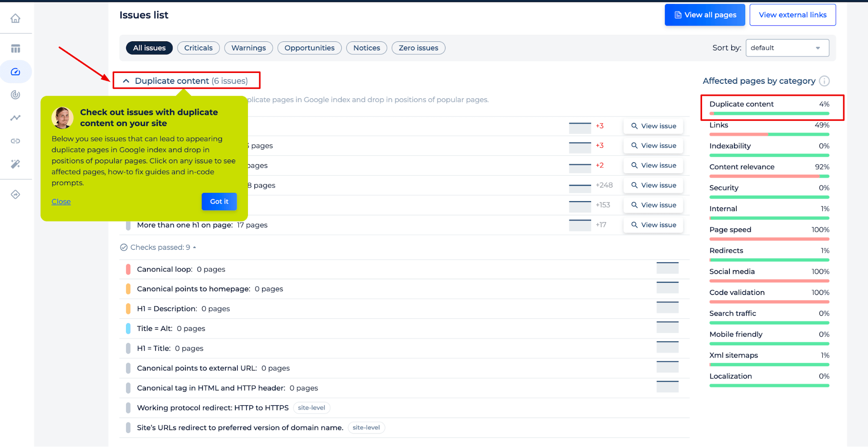Image resolution: width=868 pixels, height=447 pixels.
Task: Select the Security category
Action: [x=769, y=191]
